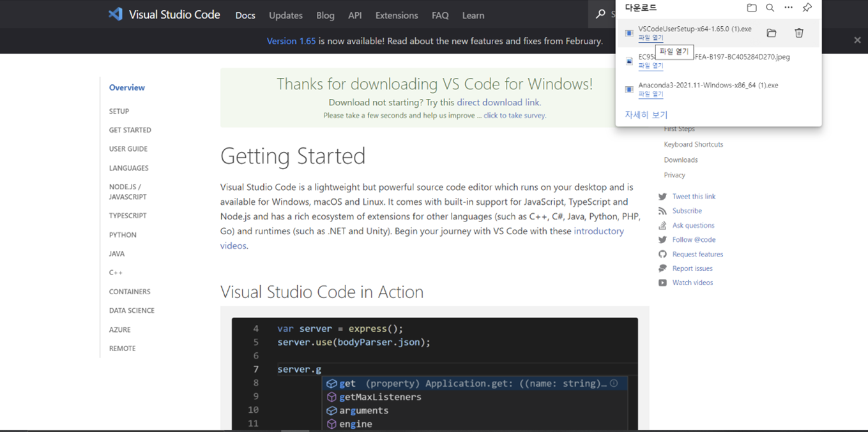This screenshot has width=868, height=432.
Task: Go to the Blog page
Action: (325, 15)
